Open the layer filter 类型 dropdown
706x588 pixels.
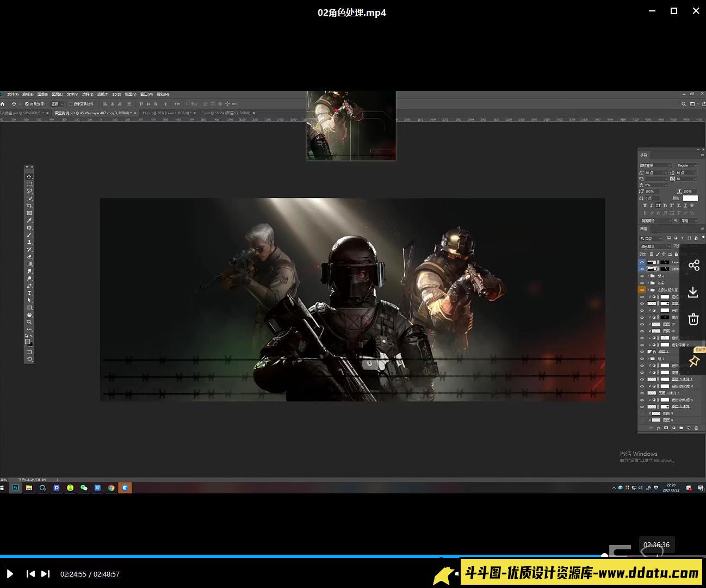[651, 238]
